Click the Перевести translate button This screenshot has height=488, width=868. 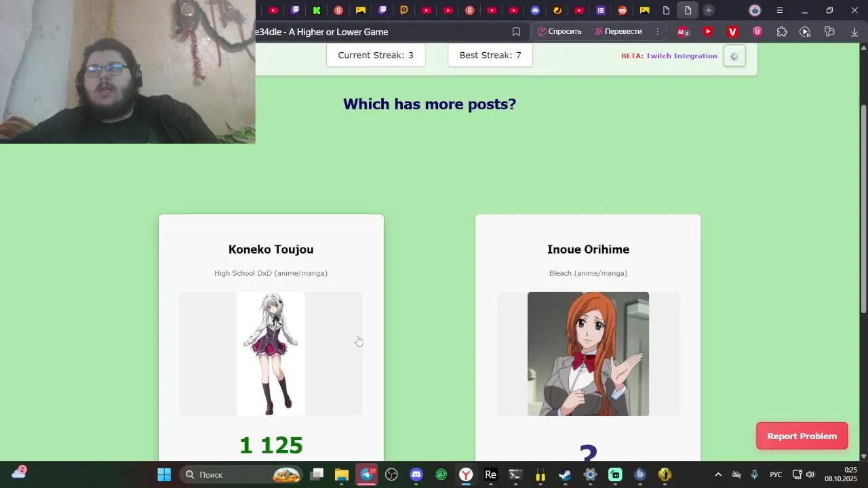(x=618, y=32)
